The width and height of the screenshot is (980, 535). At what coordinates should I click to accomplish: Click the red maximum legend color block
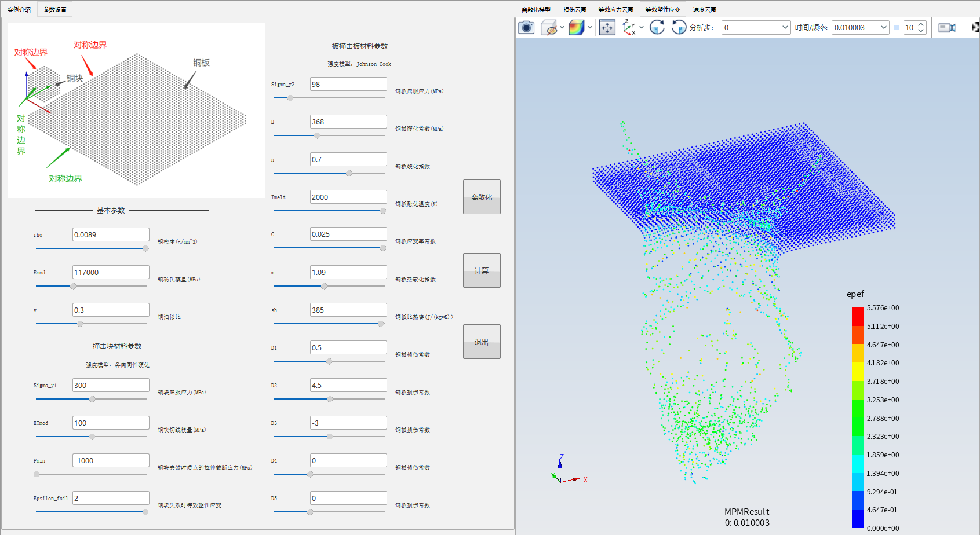[857, 317]
